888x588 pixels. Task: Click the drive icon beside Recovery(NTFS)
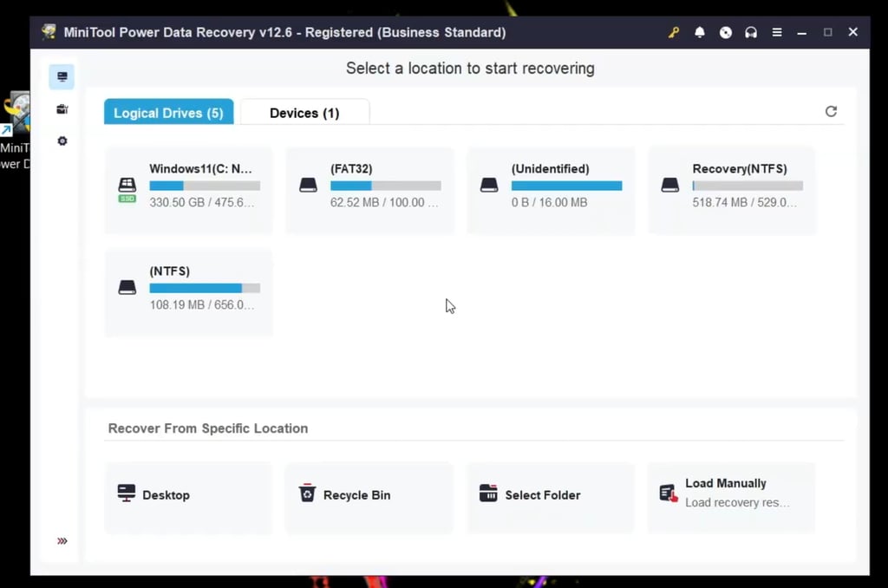point(670,185)
